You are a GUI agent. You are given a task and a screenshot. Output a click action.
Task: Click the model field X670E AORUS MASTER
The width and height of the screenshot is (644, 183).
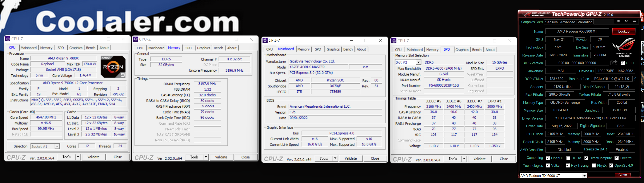tap(318, 67)
